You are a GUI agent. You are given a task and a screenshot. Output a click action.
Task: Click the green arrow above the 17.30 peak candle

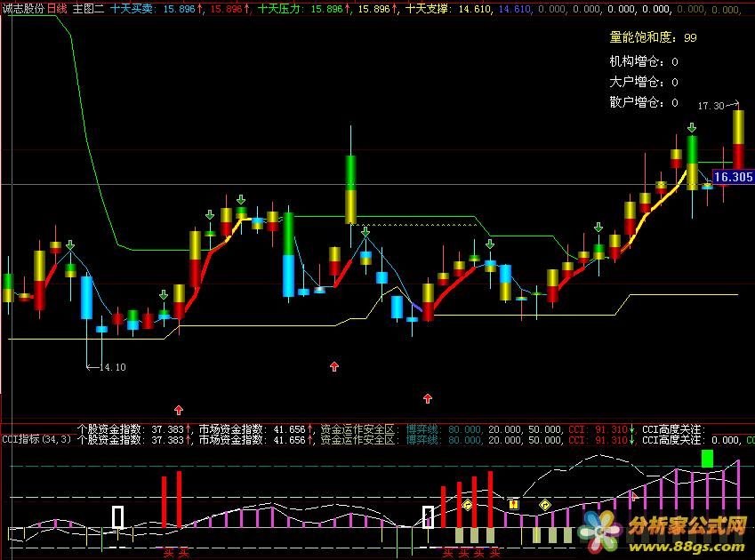pyautogui.click(x=692, y=126)
